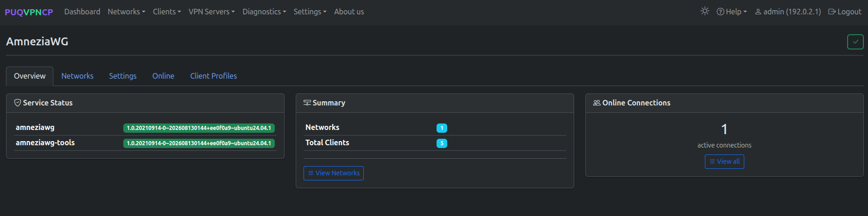Open the Diagnostics dropdown

(264, 12)
